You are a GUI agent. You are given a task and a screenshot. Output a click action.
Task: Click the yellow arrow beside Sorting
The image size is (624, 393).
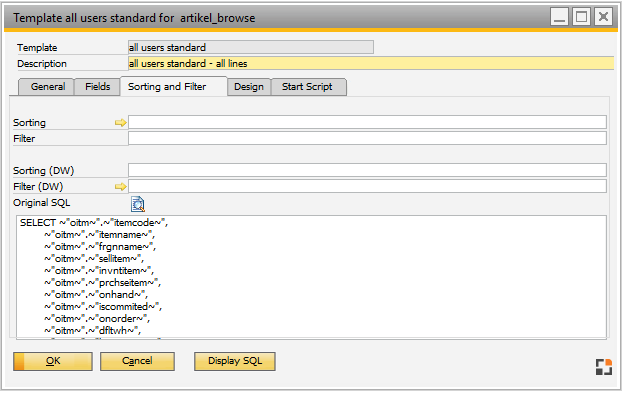121,123
